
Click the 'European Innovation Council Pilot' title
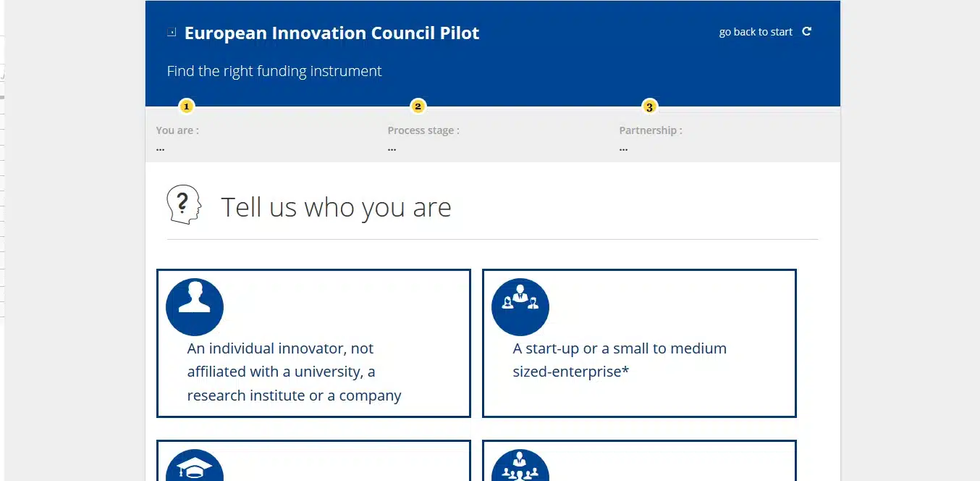tap(331, 33)
